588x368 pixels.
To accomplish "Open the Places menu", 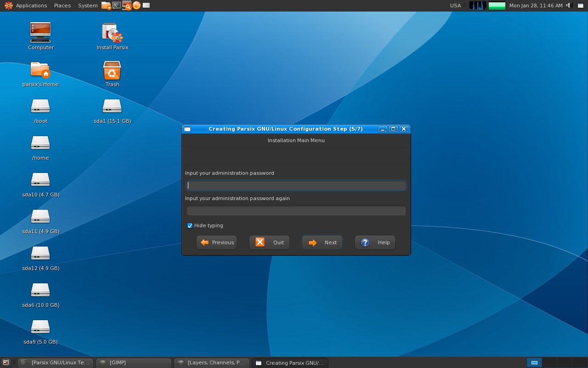I will coord(62,6).
